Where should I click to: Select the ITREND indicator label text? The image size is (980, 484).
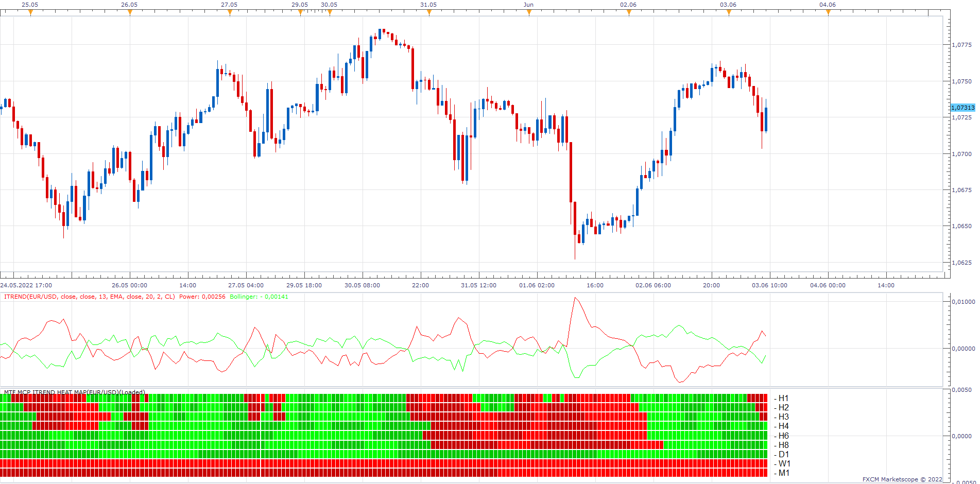click(90, 297)
